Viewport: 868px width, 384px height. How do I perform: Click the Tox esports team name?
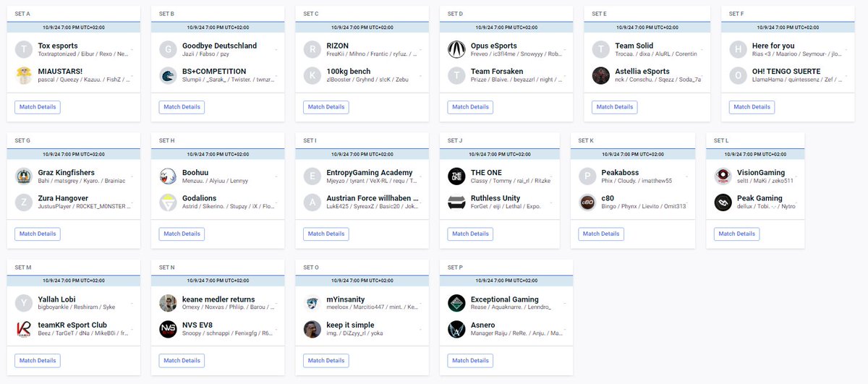coord(58,46)
